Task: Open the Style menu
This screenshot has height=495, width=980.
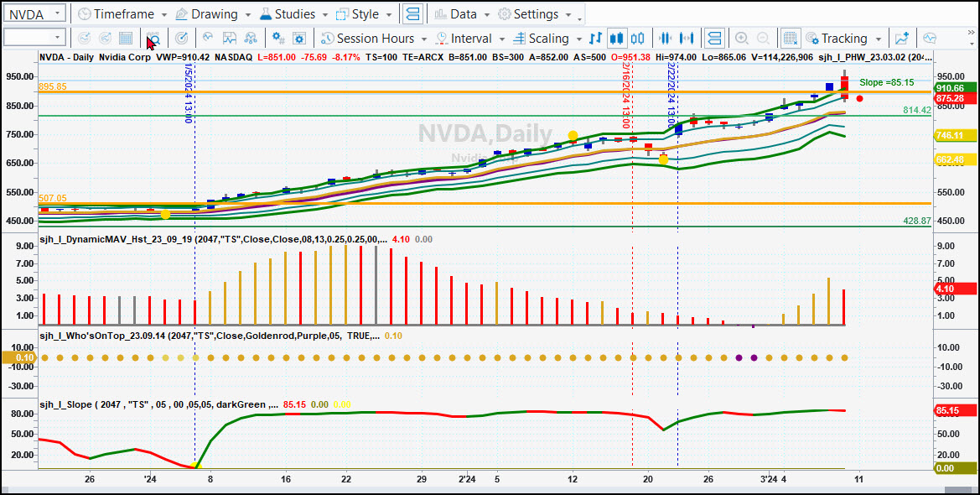Action: click(x=365, y=13)
